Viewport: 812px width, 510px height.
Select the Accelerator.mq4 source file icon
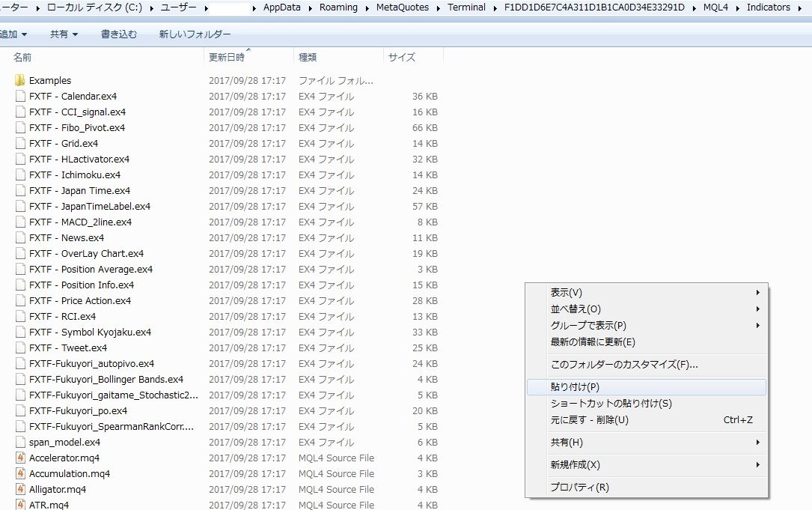tap(20, 458)
